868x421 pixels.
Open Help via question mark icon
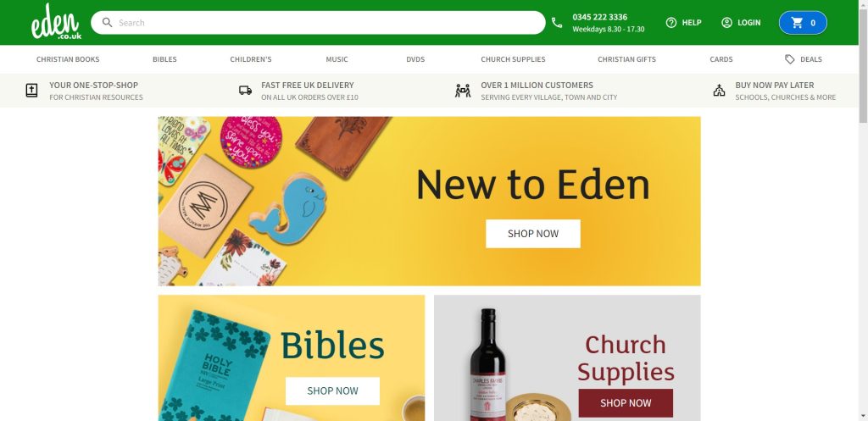point(671,23)
